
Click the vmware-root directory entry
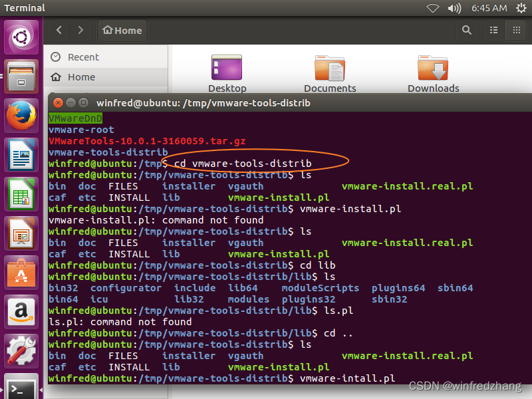(81, 130)
